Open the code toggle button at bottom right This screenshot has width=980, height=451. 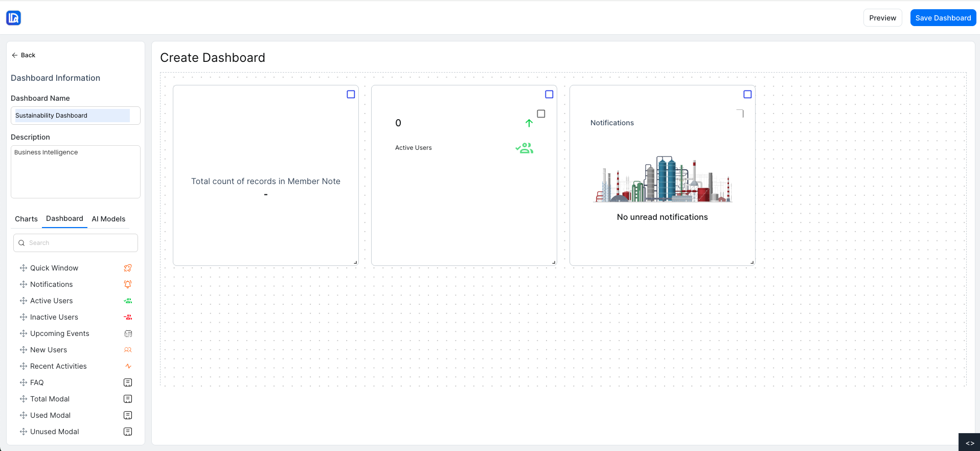(x=969, y=443)
